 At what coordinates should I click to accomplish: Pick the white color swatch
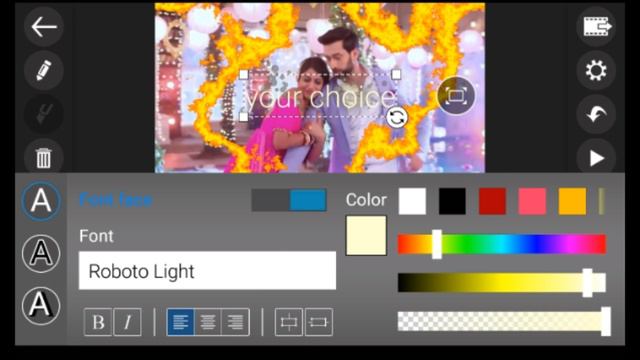[x=412, y=201]
